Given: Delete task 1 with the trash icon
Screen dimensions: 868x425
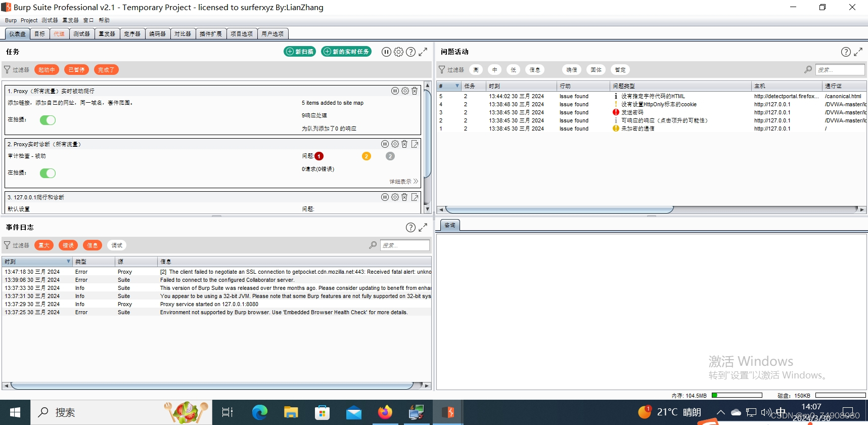Looking at the screenshot, I should 415,91.
